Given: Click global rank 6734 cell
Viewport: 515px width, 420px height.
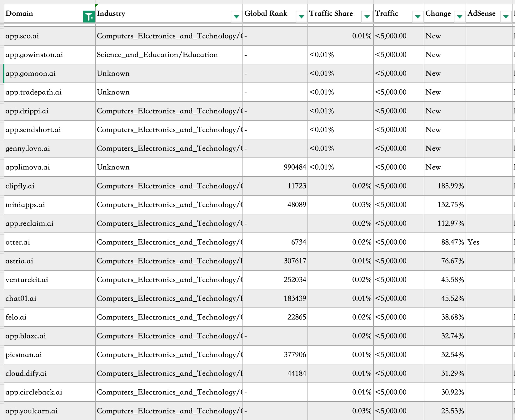Looking at the screenshot, I should coord(275,242).
